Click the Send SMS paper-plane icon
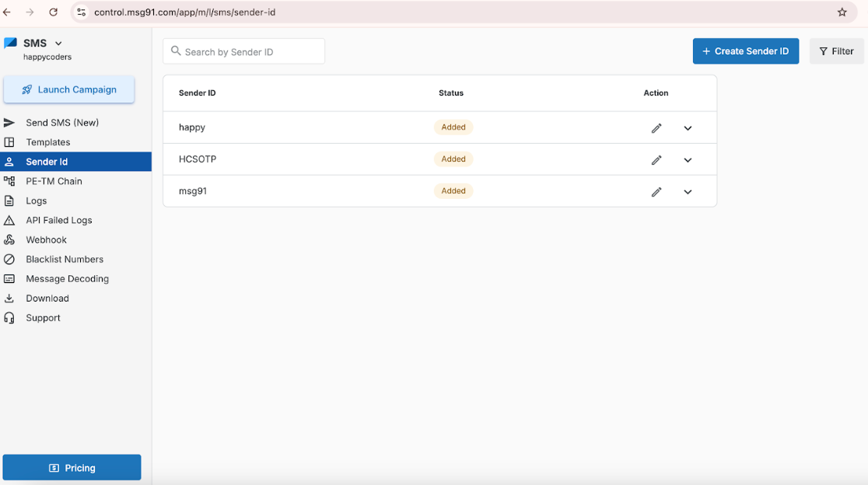Viewport: 868px width, 485px height. coord(9,123)
